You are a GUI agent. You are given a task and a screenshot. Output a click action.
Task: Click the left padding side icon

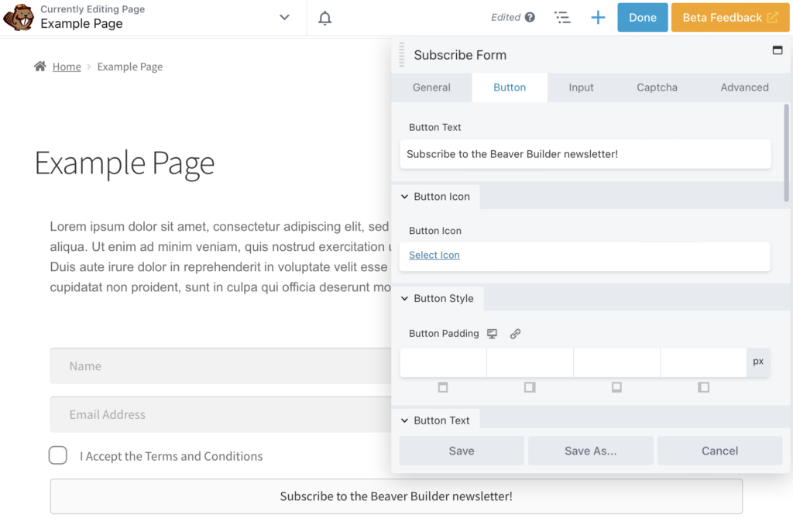[x=703, y=387]
